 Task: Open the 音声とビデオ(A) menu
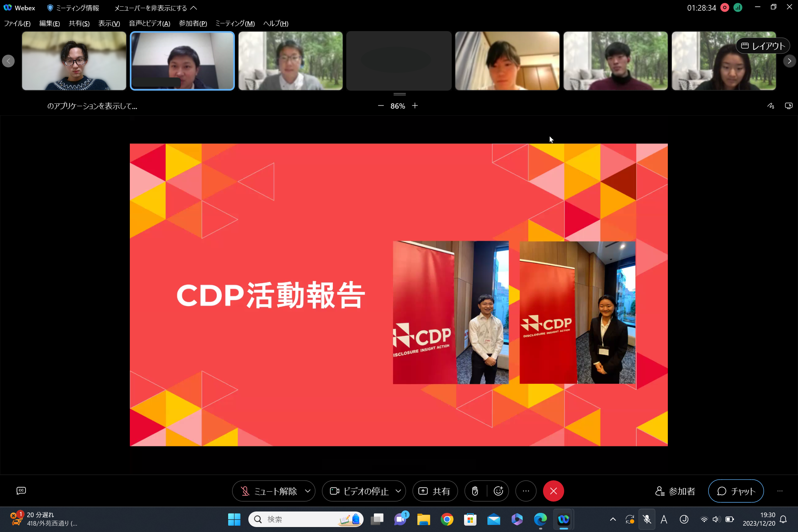149,23
